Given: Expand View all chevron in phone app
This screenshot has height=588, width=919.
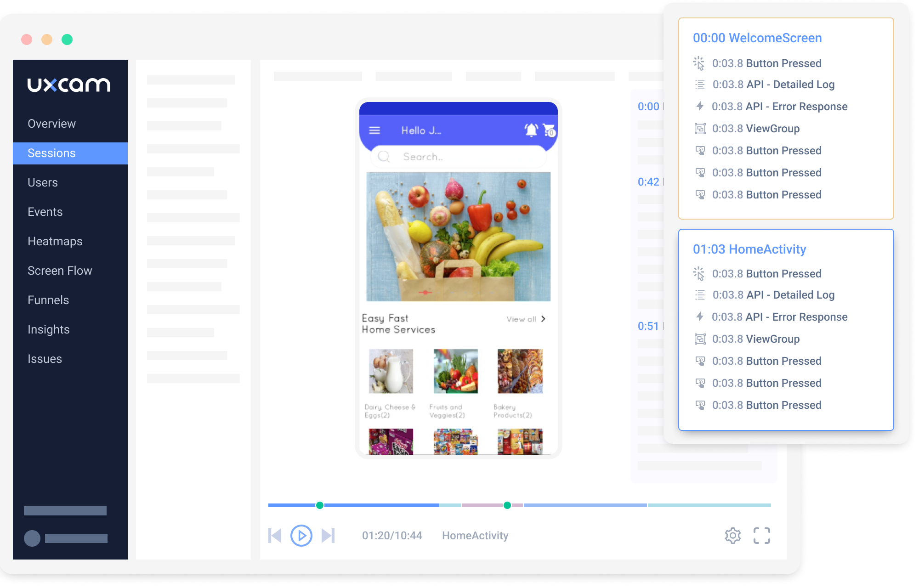Looking at the screenshot, I should point(543,319).
